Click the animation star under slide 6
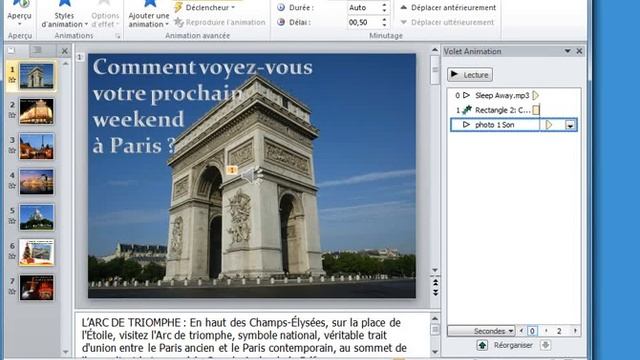This screenshot has width=640, height=360. click(12, 256)
